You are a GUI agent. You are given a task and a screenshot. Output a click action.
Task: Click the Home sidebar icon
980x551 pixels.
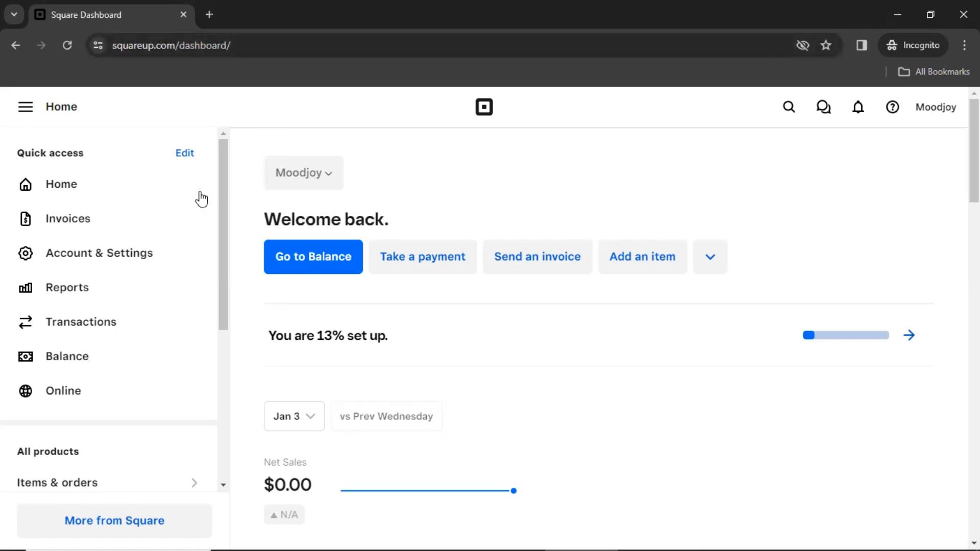26,184
